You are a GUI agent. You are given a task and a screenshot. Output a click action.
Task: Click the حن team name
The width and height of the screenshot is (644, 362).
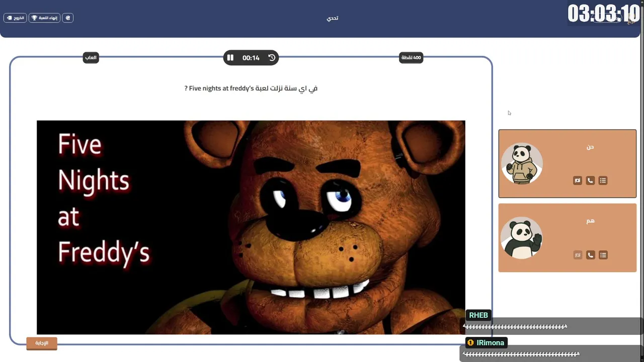[x=590, y=147]
